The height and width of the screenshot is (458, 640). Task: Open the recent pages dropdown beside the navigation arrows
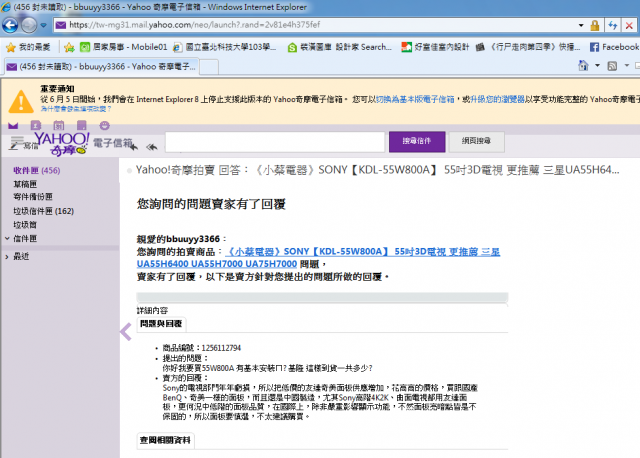pos(44,25)
